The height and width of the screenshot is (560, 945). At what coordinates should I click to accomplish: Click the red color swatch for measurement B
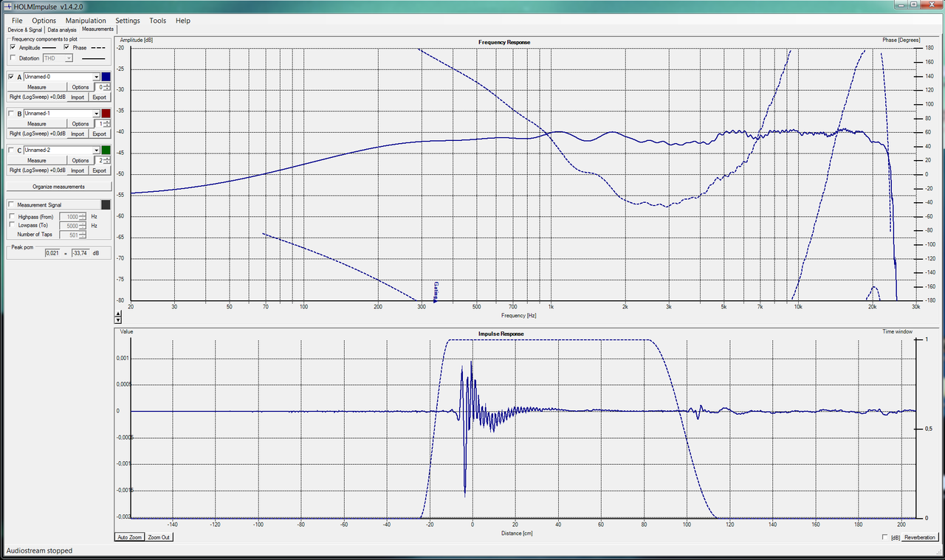[x=106, y=114]
